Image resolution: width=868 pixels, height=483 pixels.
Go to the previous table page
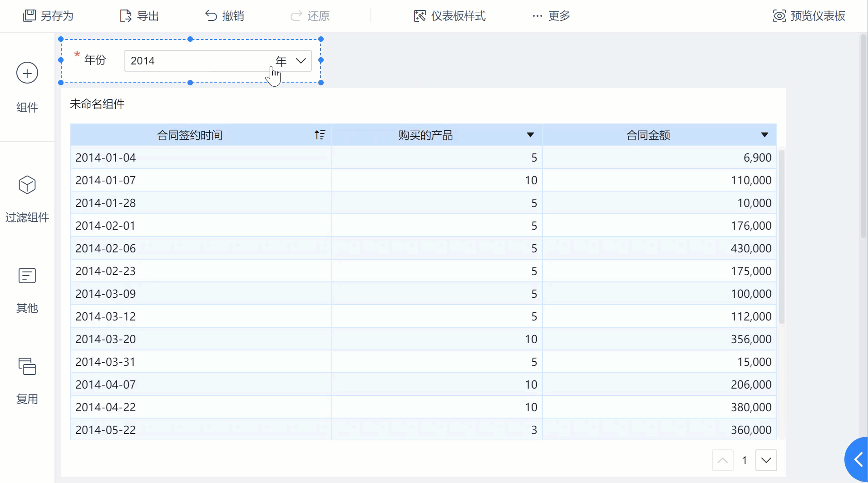click(723, 460)
